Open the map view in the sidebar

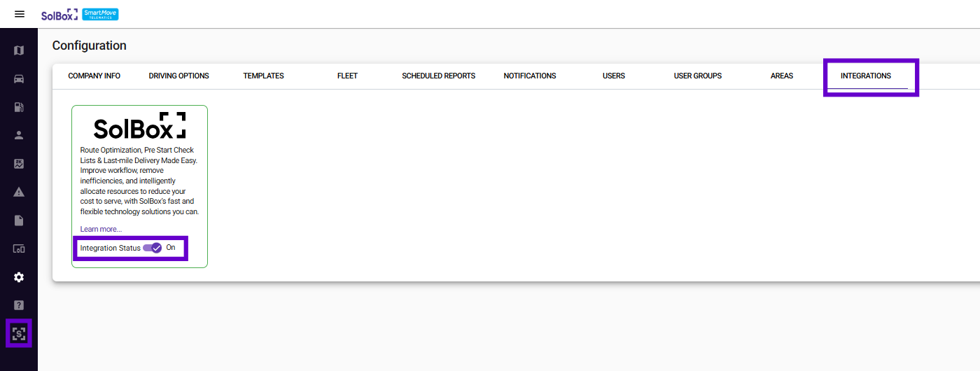tap(19, 50)
